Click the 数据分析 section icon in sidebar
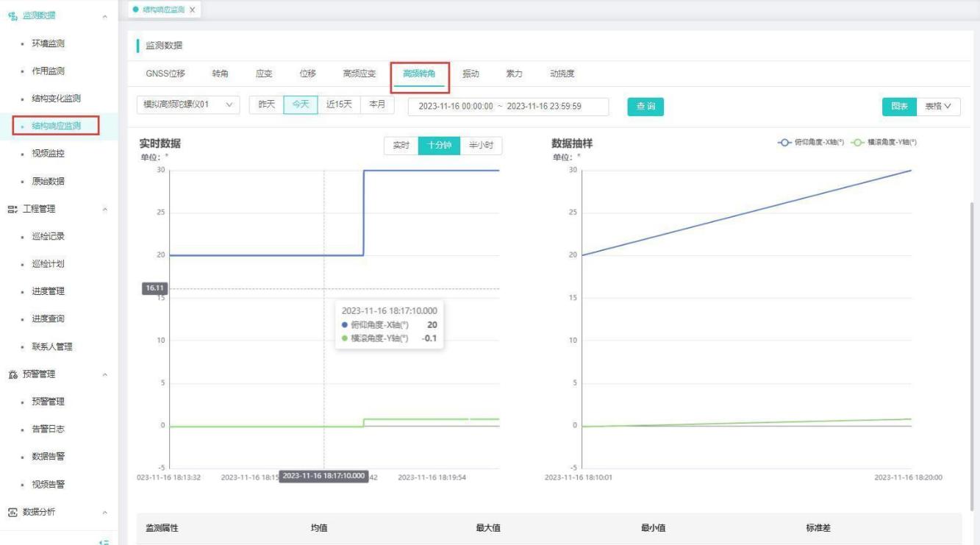Image resolution: width=980 pixels, height=545 pixels. [x=12, y=512]
